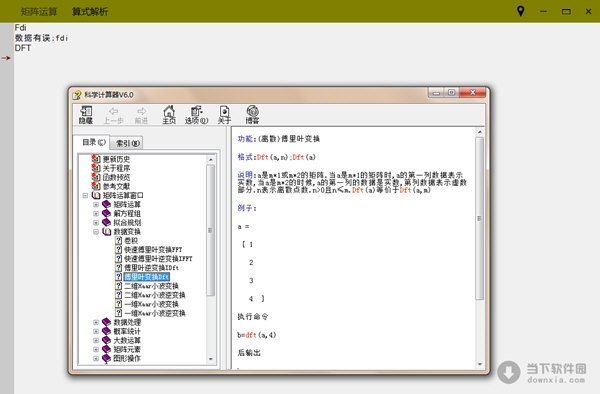
Task: Select the 参考文献 tree entry
Action: point(116,186)
